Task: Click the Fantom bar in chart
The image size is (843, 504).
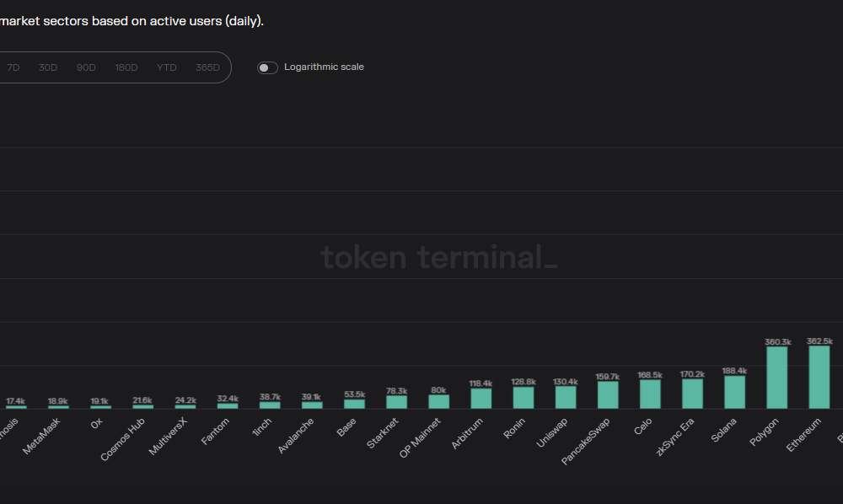Action: pos(228,406)
